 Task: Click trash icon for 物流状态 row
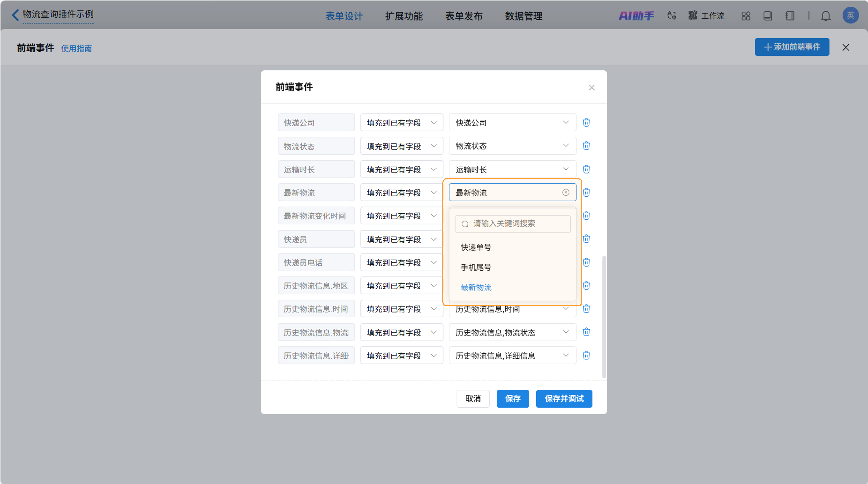click(586, 146)
